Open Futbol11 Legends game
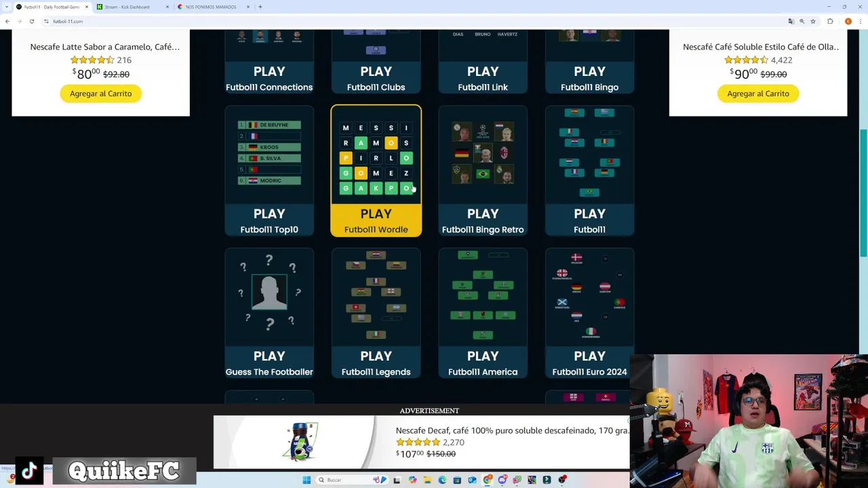 [376, 363]
